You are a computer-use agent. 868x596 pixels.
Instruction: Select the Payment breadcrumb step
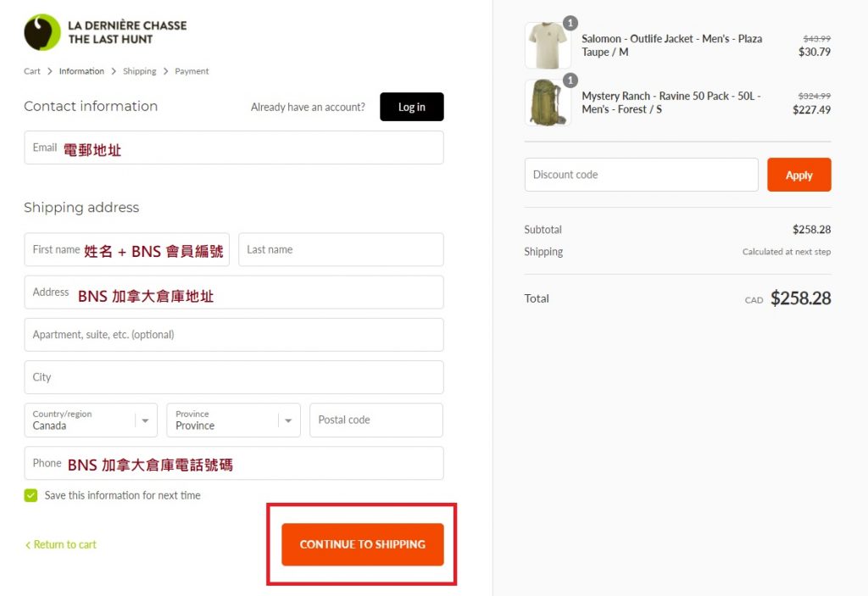point(192,71)
